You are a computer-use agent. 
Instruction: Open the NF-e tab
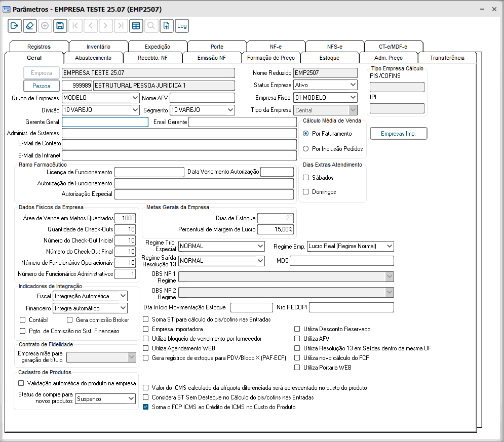click(276, 47)
